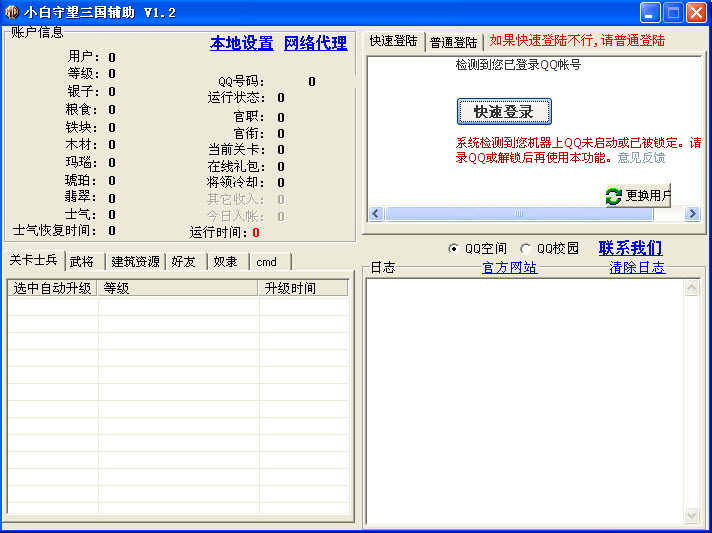Click the log area's scroll down arrow
Viewport: 712px width, 533px height.
coord(691,515)
